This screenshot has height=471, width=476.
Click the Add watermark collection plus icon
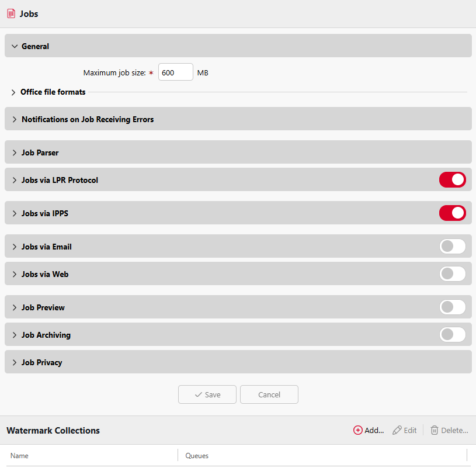(357, 430)
